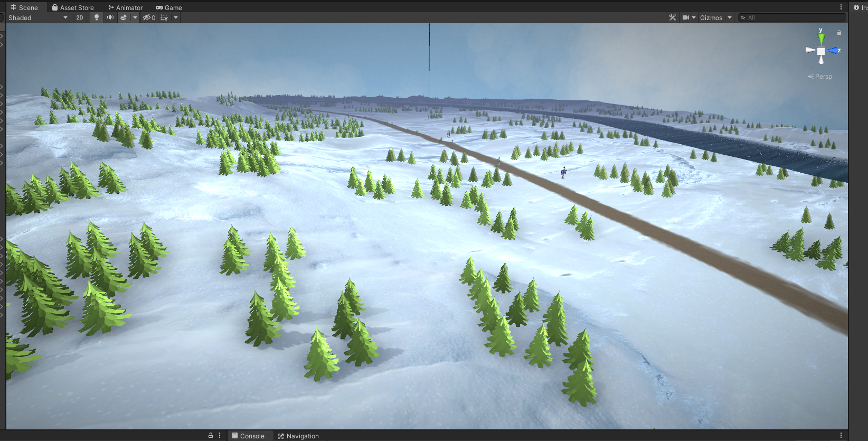
Task: Open the Game view tab
Action: 169,7
